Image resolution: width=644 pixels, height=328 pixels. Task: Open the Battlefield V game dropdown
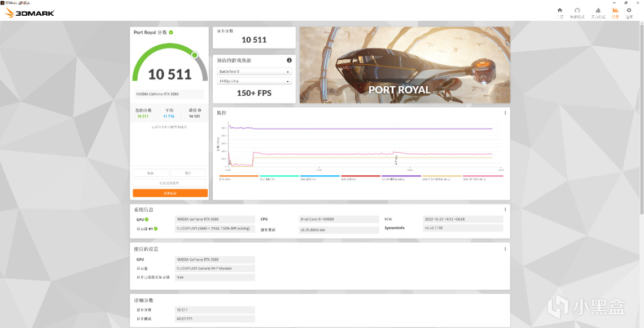coord(254,72)
